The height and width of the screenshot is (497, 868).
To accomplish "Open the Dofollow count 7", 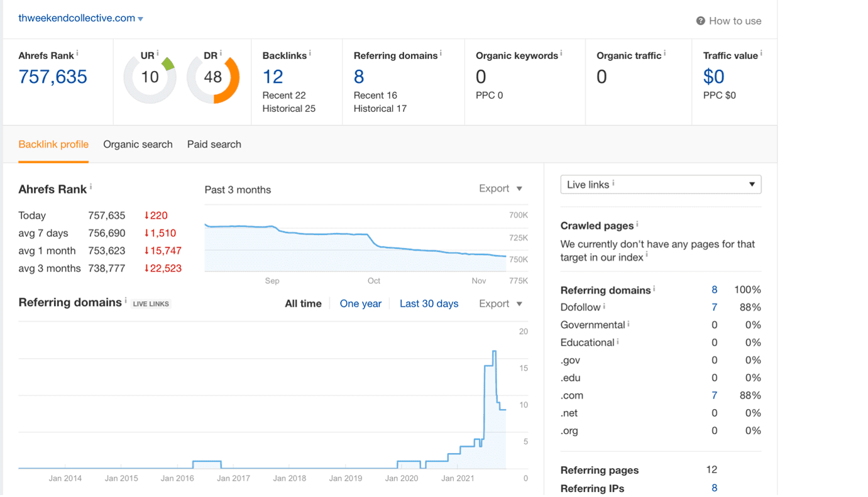I will pos(714,307).
